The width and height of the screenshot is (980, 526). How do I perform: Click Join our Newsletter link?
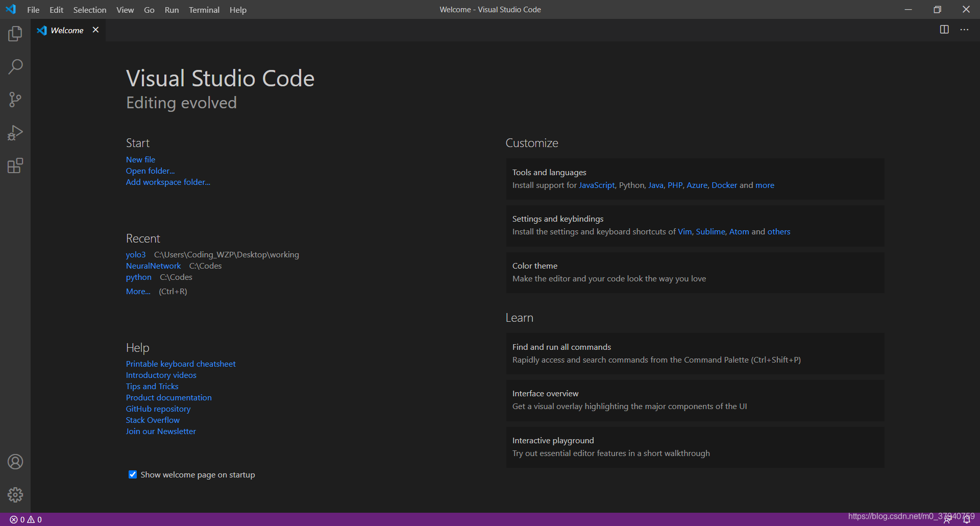point(161,431)
